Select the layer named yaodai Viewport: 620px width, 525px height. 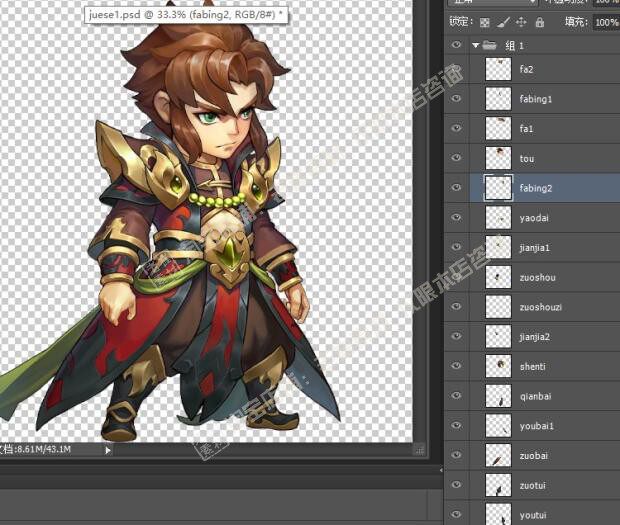(x=534, y=218)
